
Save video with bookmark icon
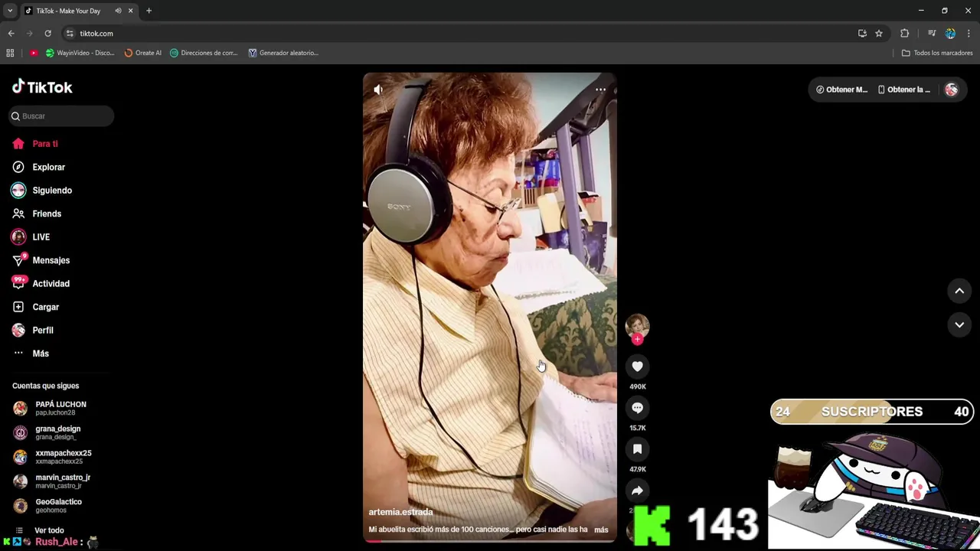[637, 449]
